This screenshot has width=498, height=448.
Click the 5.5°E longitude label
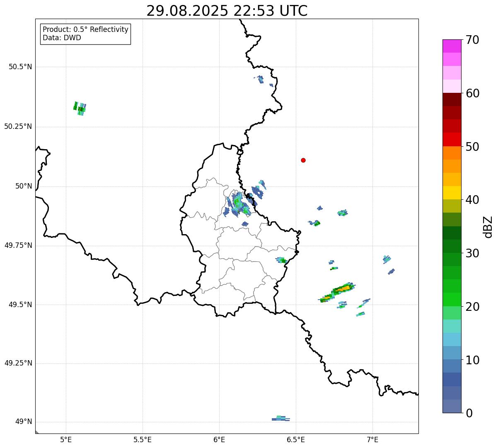pos(143,440)
